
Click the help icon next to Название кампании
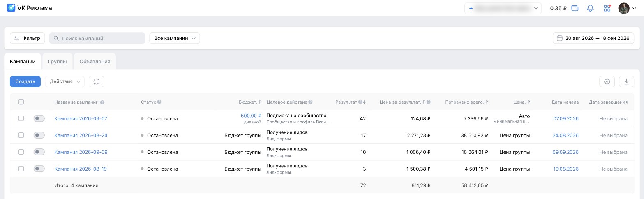(x=102, y=102)
